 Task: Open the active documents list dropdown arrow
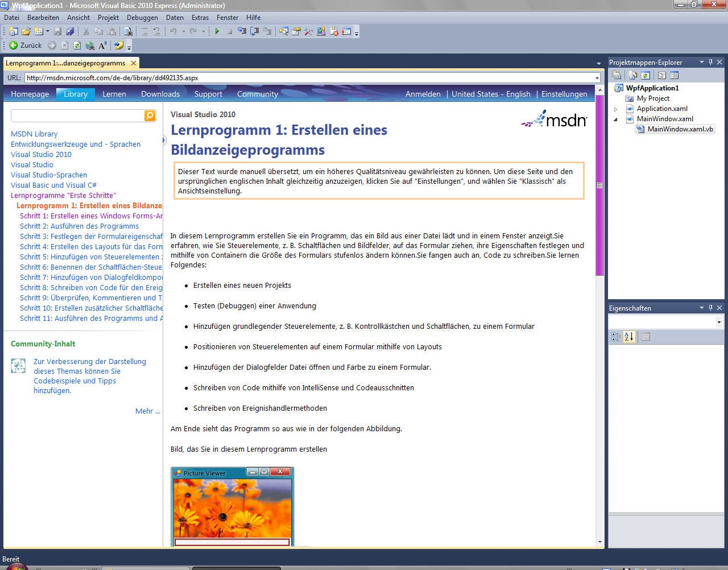pyautogui.click(x=598, y=63)
